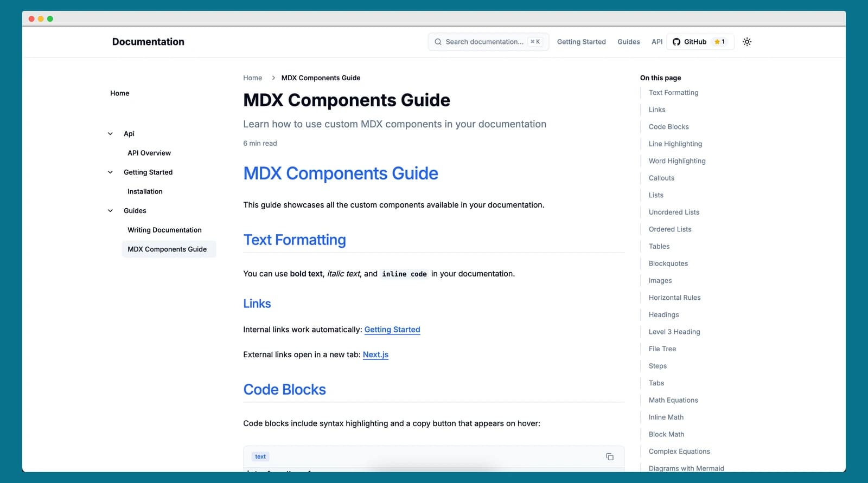Click the Text Formatting section heading
Screen dimensions: 868x483
click(x=295, y=240)
